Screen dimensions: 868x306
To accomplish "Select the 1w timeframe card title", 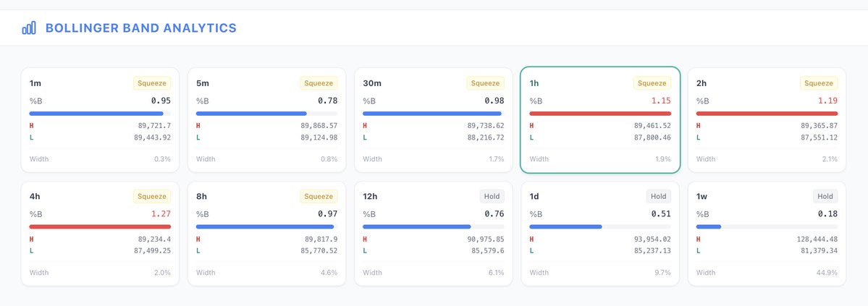I will click(702, 197).
